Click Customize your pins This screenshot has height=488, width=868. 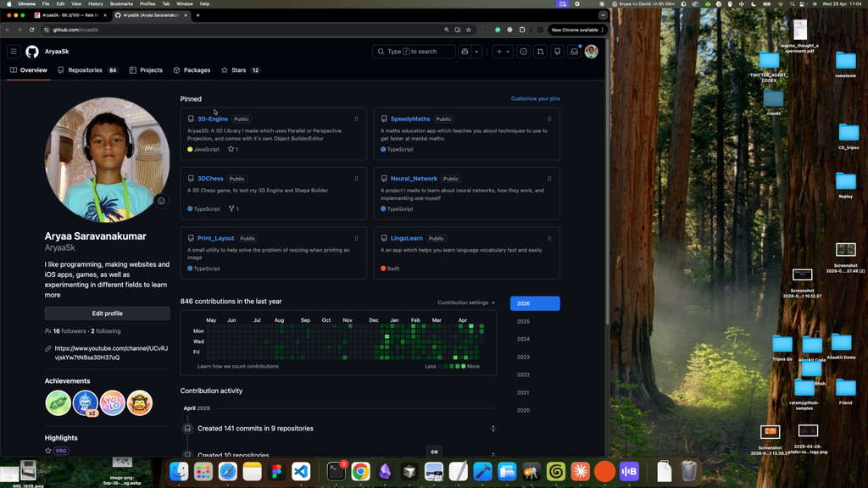[536, 98]
